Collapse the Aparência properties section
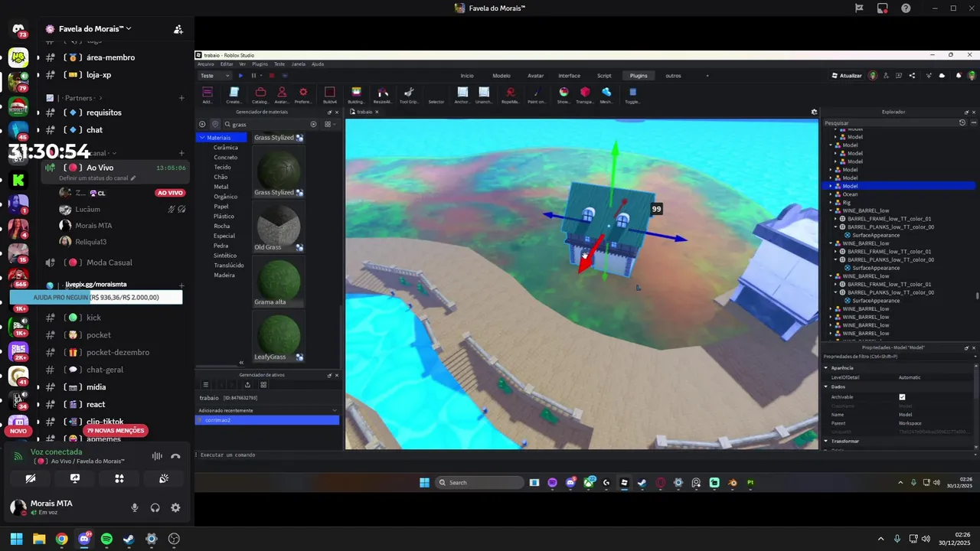Viewport: 980px width, 551px height. coord(826,368)
